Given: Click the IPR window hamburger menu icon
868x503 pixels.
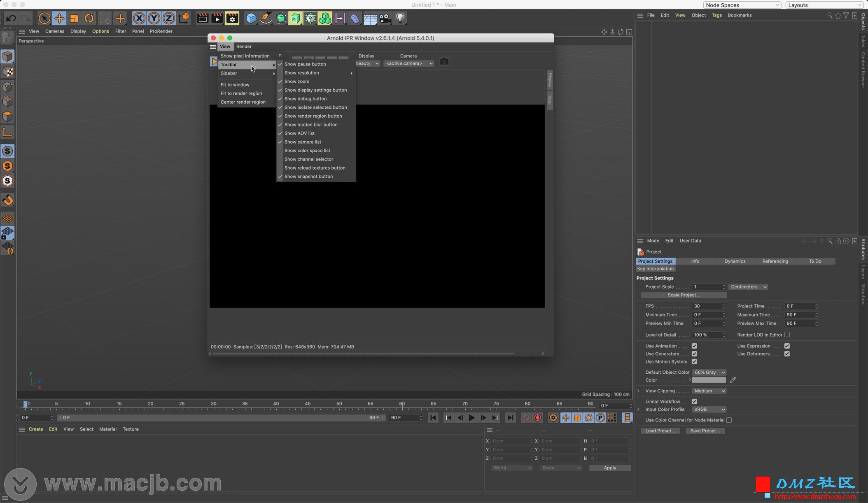Looking at the screenshot, I should coord(213,47).
